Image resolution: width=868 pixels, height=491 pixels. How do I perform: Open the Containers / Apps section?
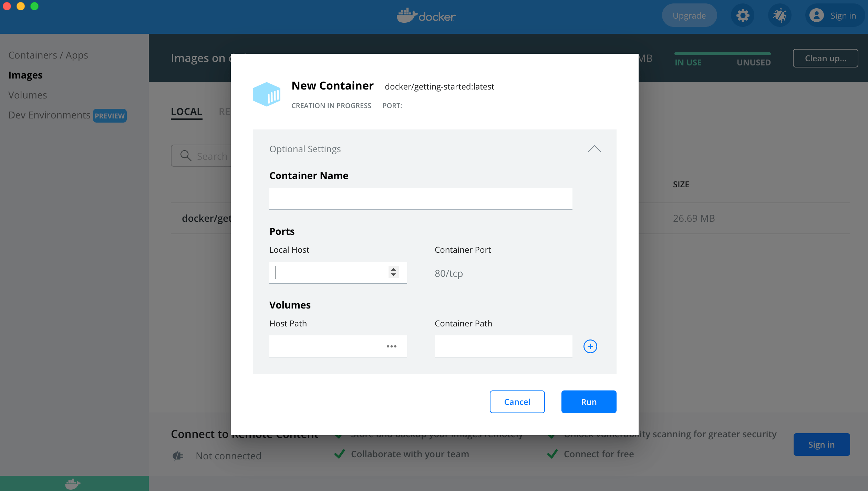[48, 55]
